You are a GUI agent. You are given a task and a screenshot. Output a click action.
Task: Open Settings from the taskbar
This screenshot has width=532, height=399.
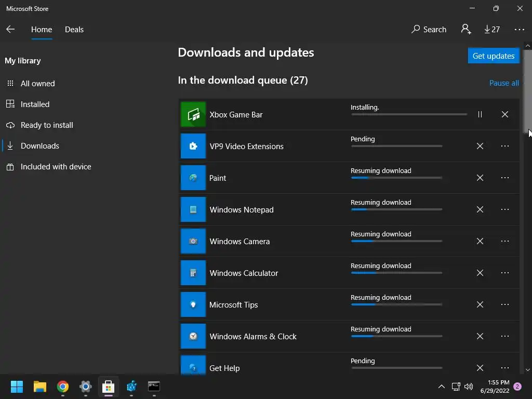(86, 387)
